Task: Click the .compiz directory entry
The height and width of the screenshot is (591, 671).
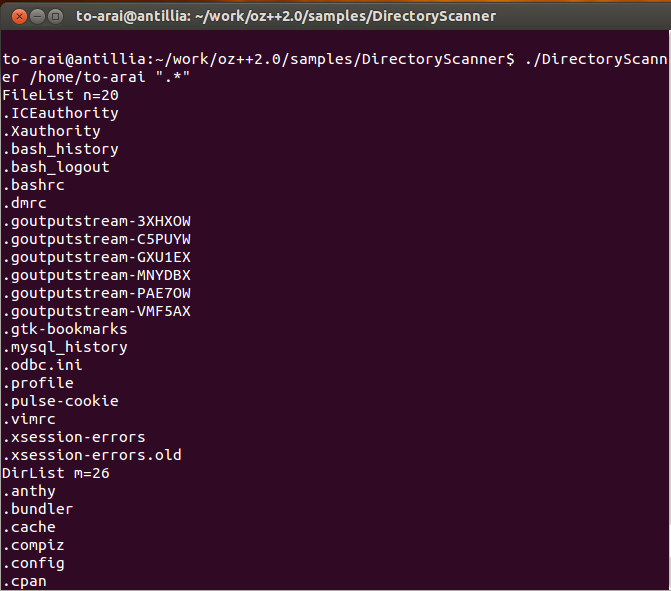Action: click(33, 545)
